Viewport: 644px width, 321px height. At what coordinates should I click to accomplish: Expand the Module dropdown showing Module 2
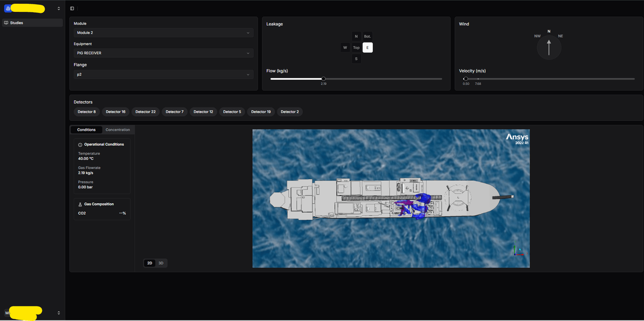coord(163,33)
